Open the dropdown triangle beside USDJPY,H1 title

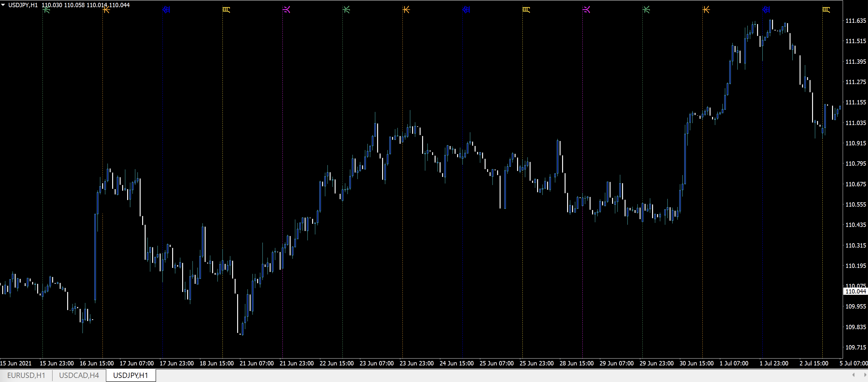(x=3, y=5)
